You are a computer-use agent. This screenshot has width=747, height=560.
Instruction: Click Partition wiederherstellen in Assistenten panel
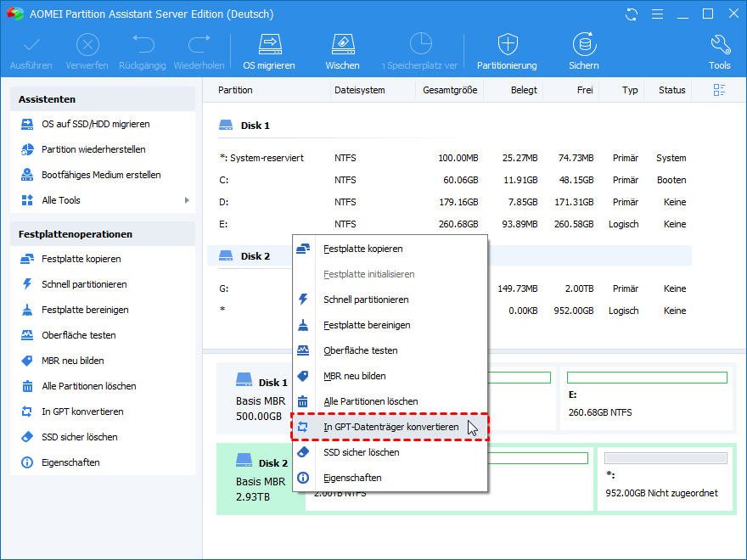(x=93, y=149)
